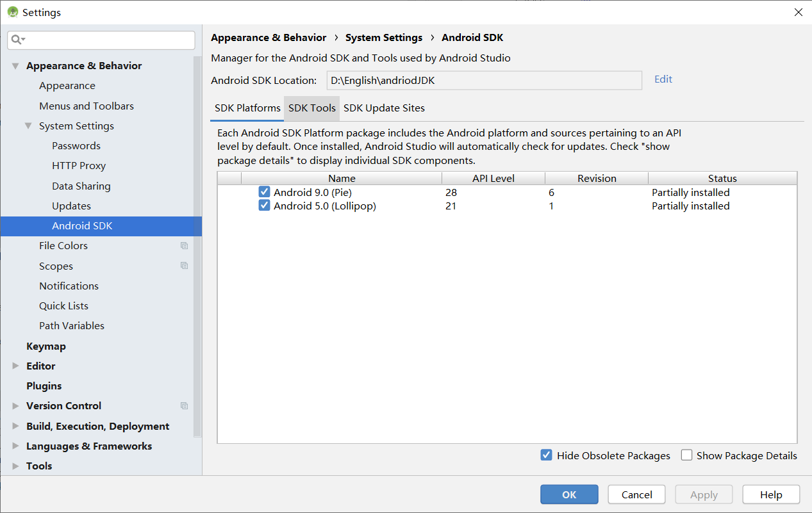Click 'Partially installed' status for Android 5.0

pos(691,206)
